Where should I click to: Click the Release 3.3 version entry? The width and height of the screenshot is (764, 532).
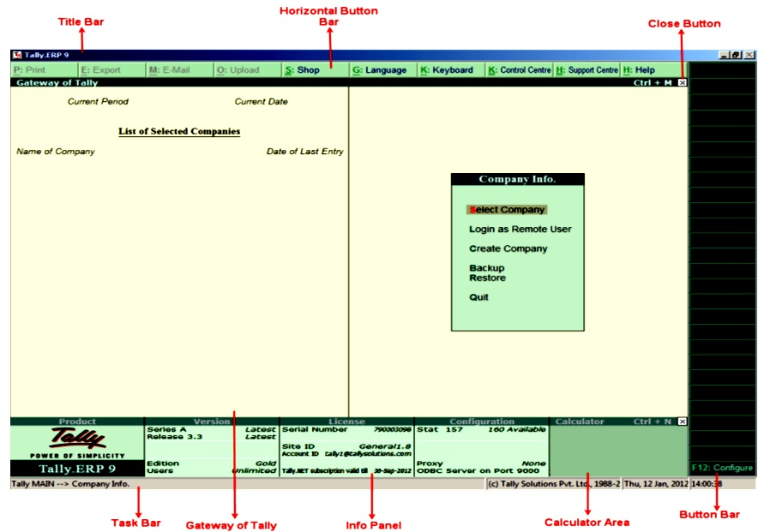(x=211, y=437)
